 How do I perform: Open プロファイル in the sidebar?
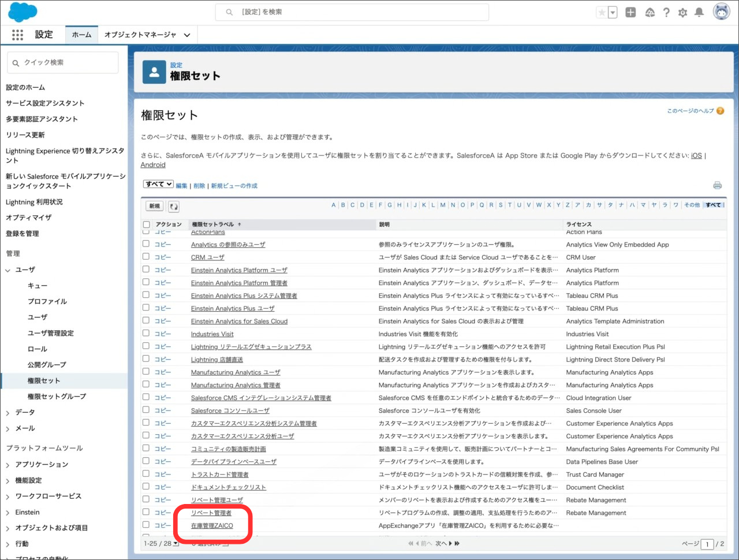point(47,301)
